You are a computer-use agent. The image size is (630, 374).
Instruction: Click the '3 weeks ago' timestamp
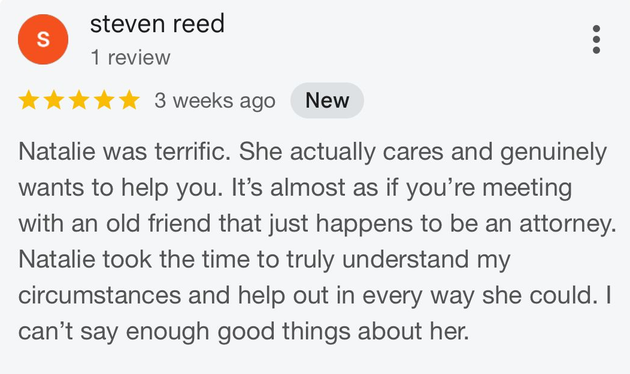pos(215,101)
